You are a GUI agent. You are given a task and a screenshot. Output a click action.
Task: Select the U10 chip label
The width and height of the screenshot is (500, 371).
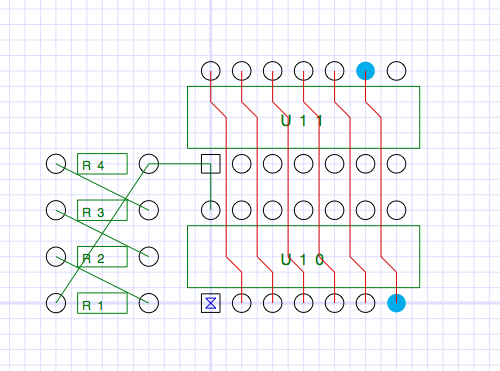[302, 260]
